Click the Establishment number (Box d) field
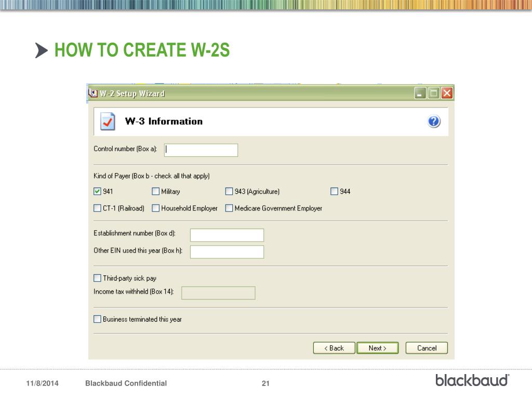 point(227,235)
